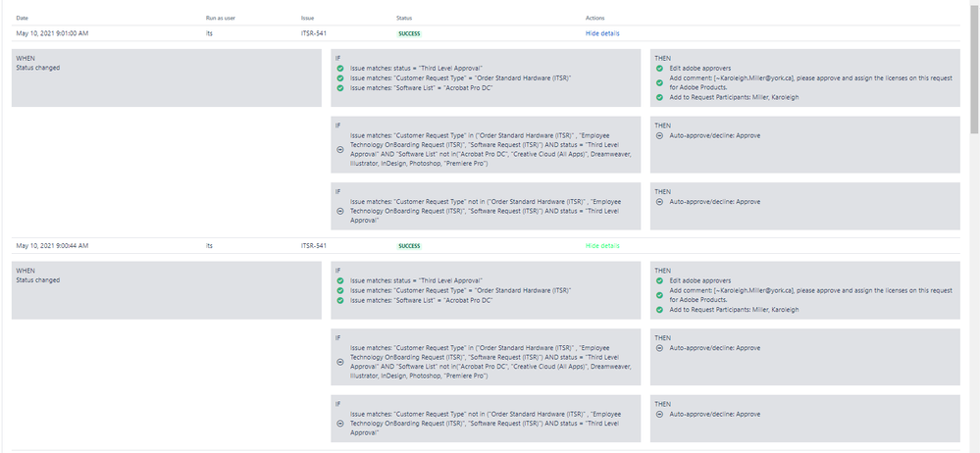Open issue ITSR-541 on the 9:01:00 AM row
This screenshot has height=453, width=980.
coord(313,33)
